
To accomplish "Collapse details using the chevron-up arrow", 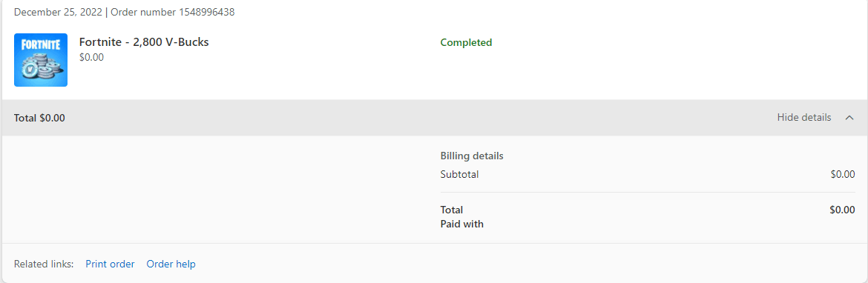I will click(x=849, y=118).
